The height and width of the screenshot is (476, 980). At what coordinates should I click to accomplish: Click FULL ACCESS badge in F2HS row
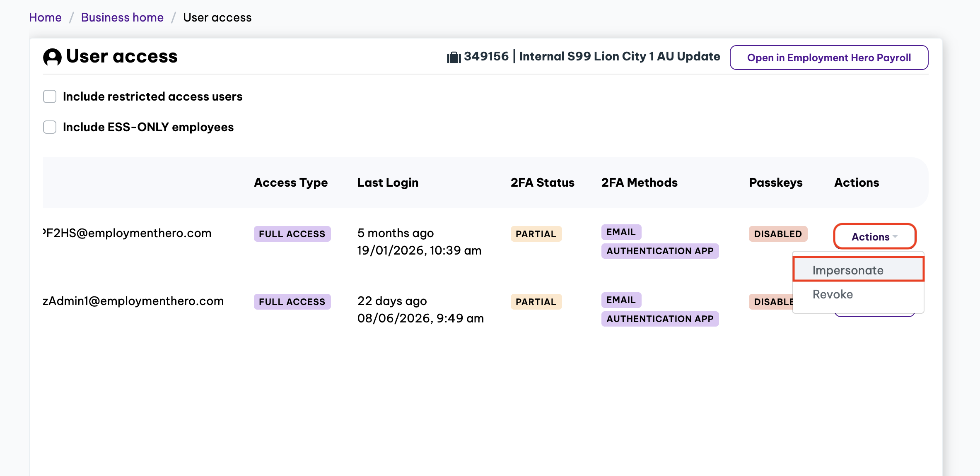(x=292, y=234)
